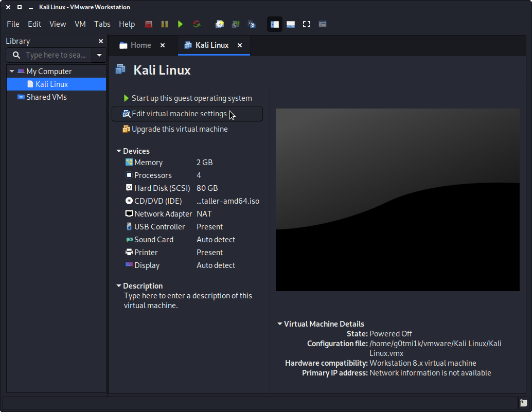Collapse the Virtual Machine Details section
Image resolution: width=532 pixels, height=412 pixels.
[x=280, y=324]
